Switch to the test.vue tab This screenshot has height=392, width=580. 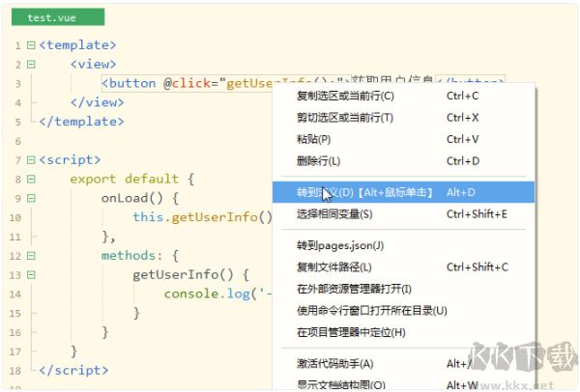(x=53, y=17)
